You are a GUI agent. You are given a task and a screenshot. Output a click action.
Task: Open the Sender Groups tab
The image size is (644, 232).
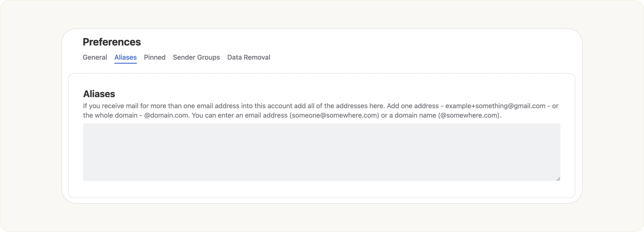click(x=196, y=57)
